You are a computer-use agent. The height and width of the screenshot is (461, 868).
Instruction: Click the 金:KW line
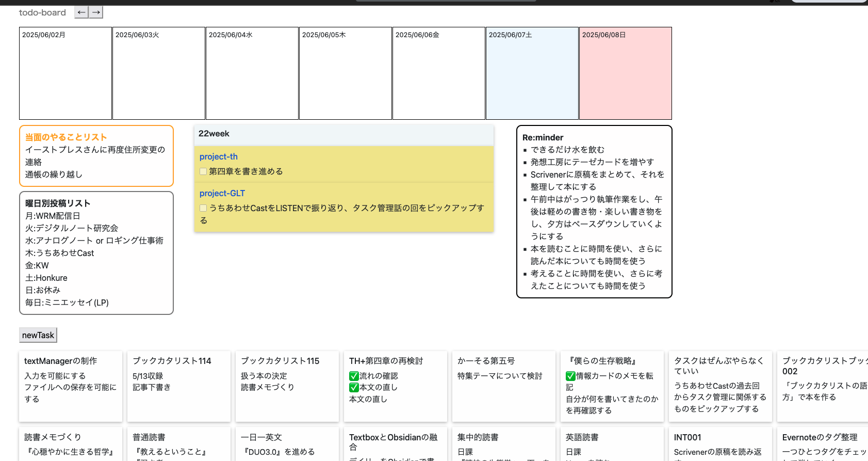coord(37,265)
